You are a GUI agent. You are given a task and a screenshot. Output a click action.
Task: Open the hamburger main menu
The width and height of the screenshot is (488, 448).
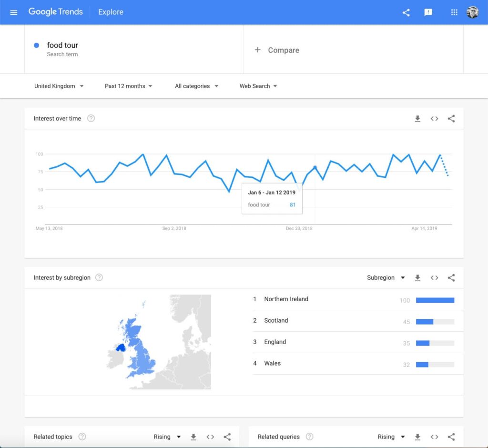[x=14, y=12]
